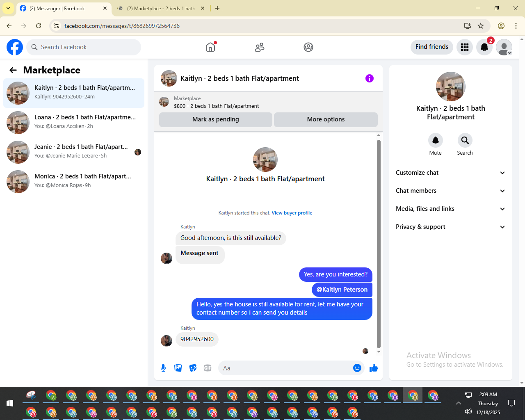Screen dimensions: 525x420
Task: Go to Home feed icon
Action: tap(210, 47)
